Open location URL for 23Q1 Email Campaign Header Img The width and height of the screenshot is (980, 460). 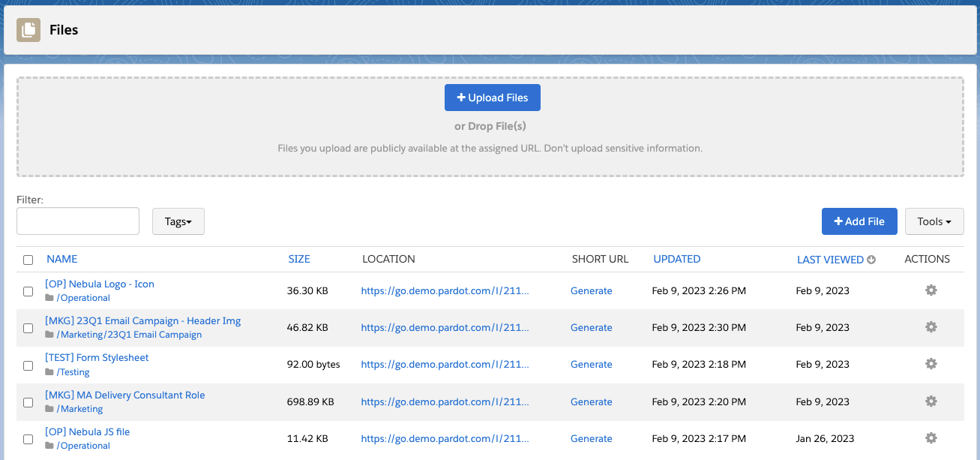(x=445, y=327)
